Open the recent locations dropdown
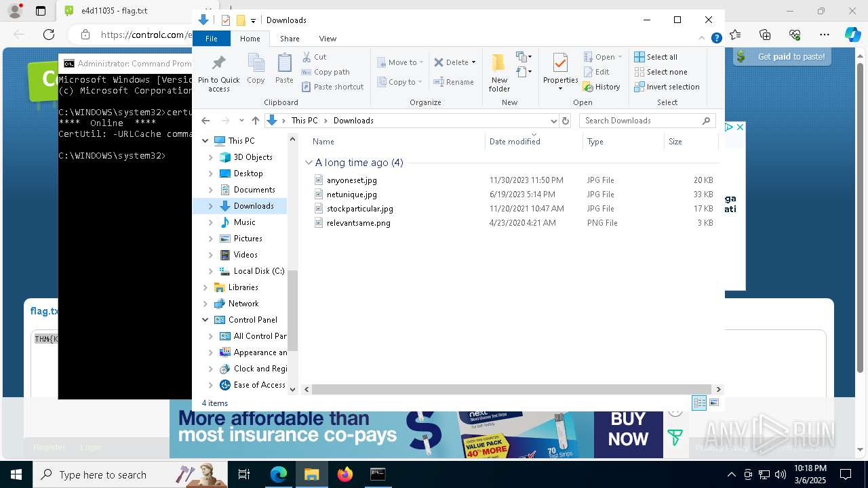This screenshot has width=868, height=488. 241,121
